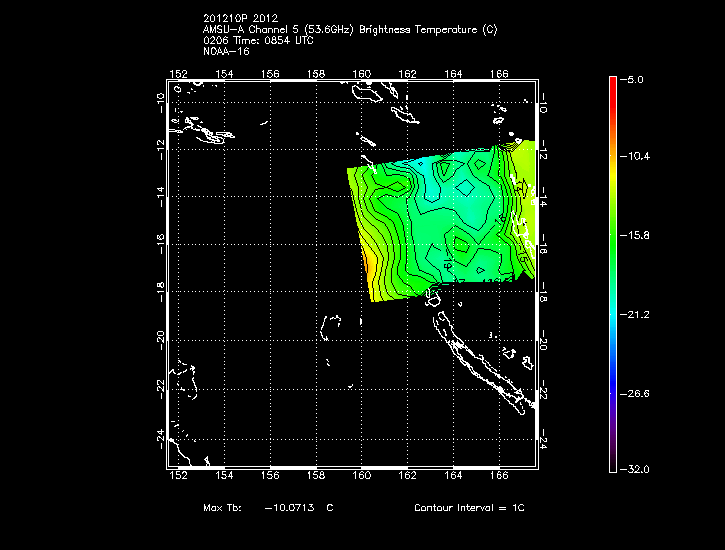Viewport: 725px width, 550px height.
Task: Click the "201210P 2012" title line
Action: coord(240,18)
